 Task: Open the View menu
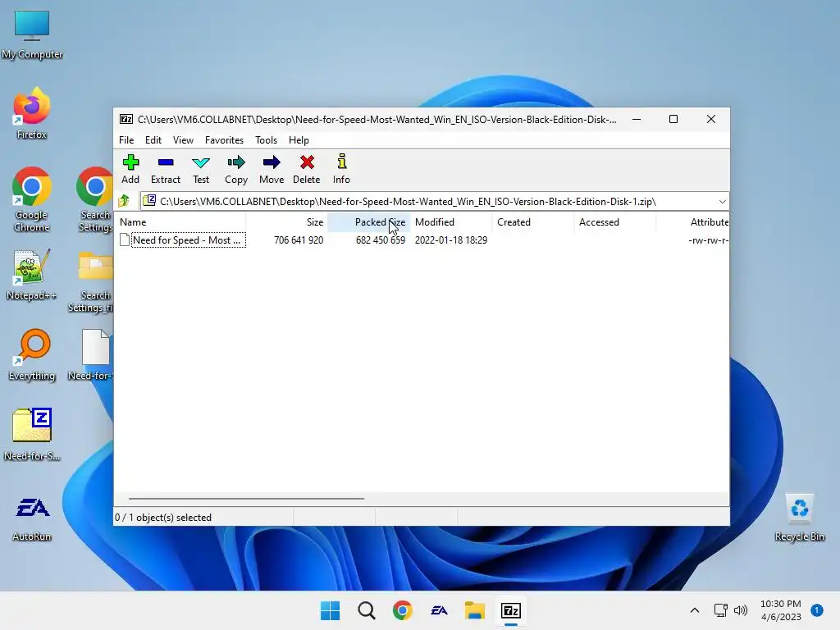point(183,139)
